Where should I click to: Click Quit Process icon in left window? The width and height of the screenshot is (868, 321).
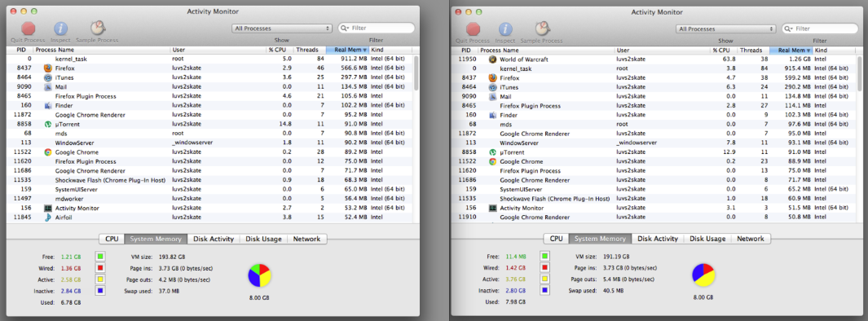pos(28,29)
